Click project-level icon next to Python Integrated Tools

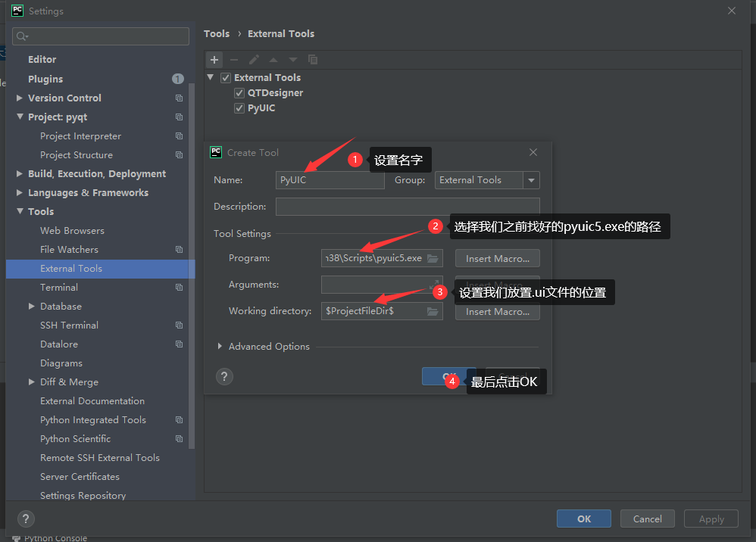[x=179, y=419]
